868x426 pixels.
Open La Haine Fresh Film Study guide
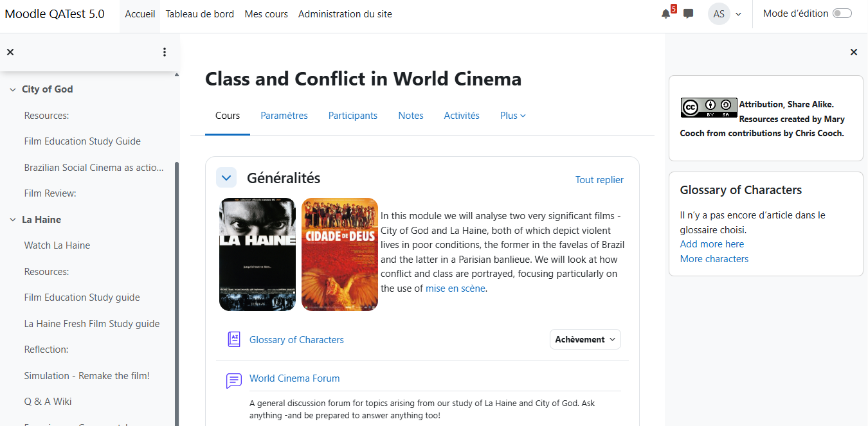pos(92,324)
